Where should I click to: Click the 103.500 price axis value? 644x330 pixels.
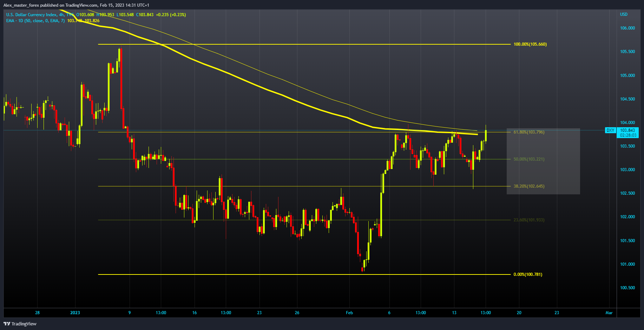coord(627,146)
